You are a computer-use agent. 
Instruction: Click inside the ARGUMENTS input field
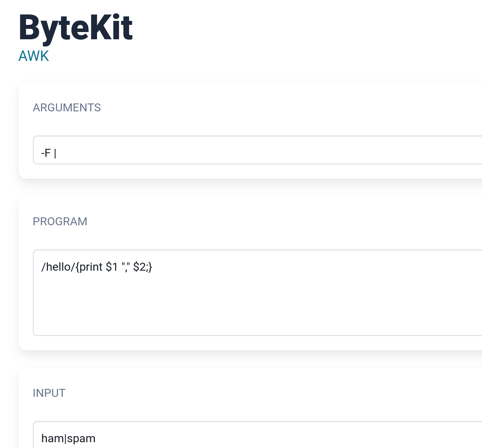[216, 152]
